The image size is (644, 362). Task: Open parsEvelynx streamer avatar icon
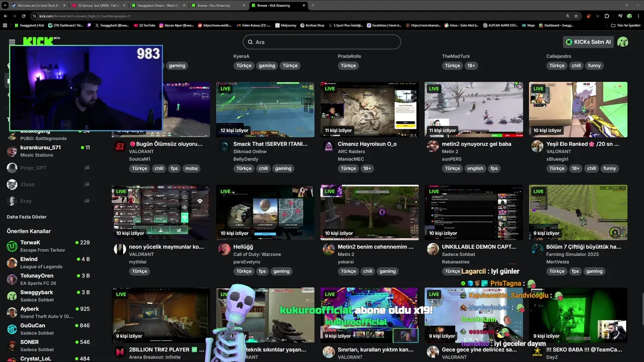[x=224, y=249]
